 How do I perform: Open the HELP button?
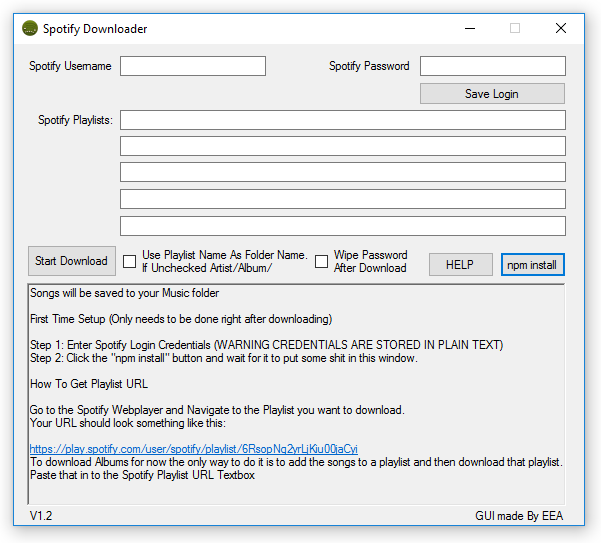460,264
